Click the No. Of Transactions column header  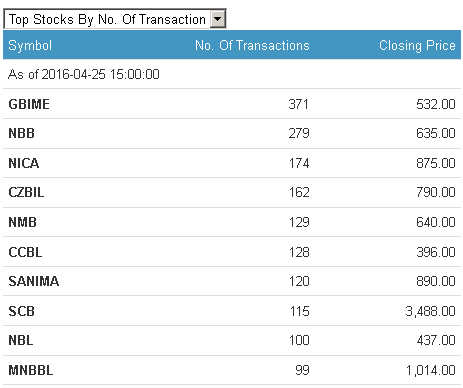tap(252, 45)
